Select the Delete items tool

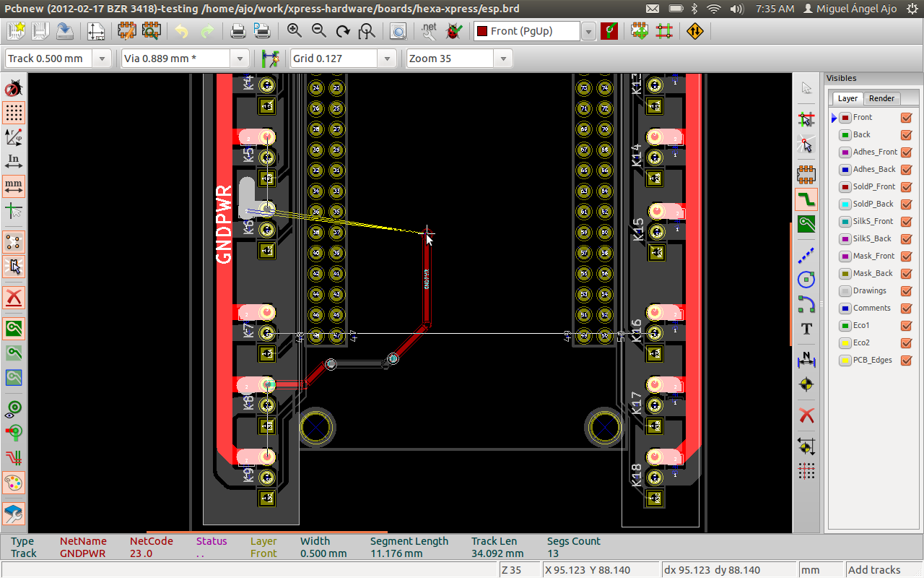point(806,415)
